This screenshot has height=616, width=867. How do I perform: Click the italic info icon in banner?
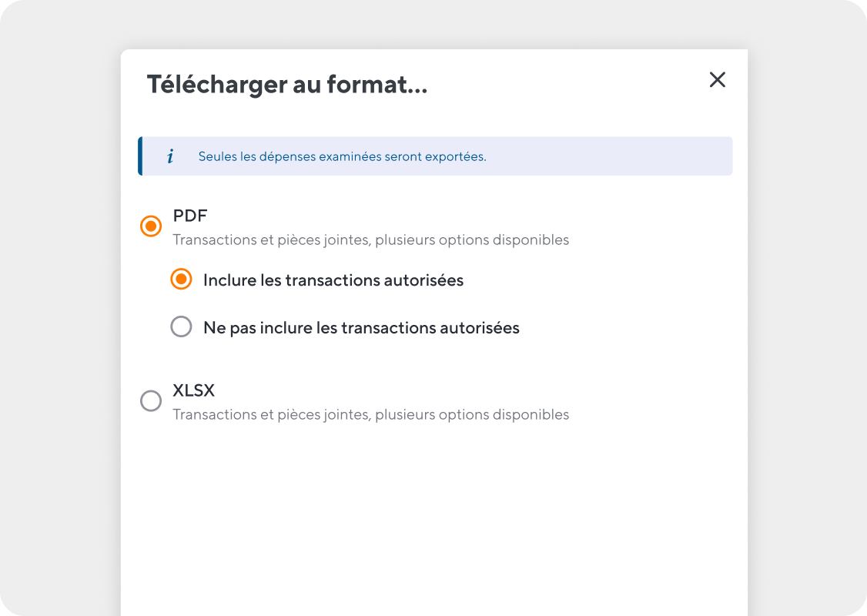(x=170, y=156)
